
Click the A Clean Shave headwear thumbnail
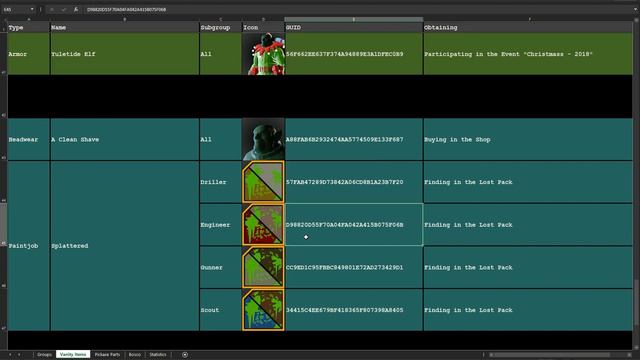click(263, 139)
